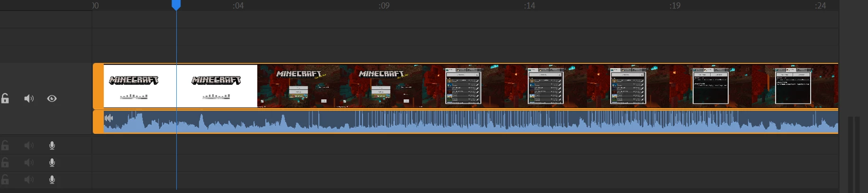Click the microphone on the third audio track
Screen dimensions: 868x193
[x=52, y=180]
